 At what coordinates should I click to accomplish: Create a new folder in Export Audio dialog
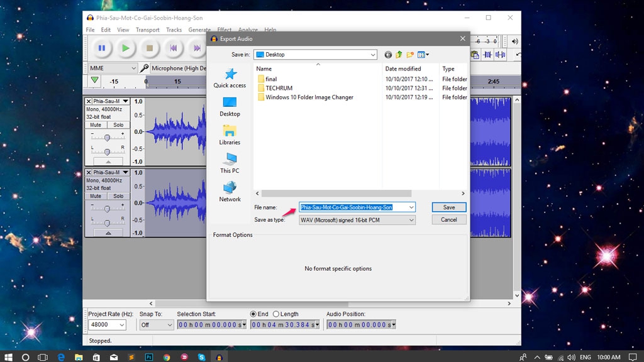click(410, 55)
